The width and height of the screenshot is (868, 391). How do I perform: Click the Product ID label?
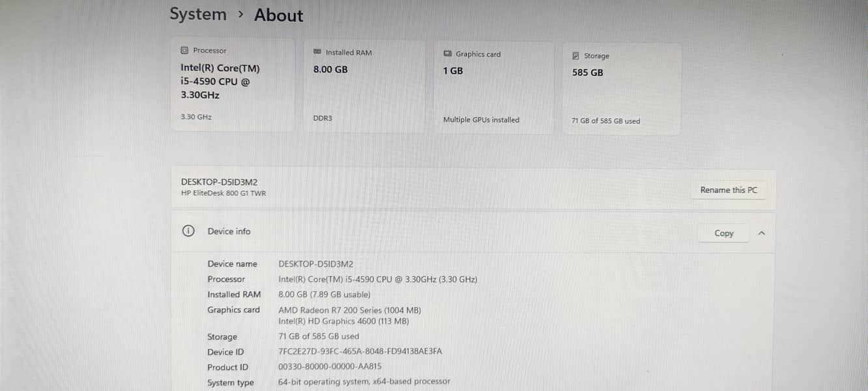coord(227,367)
